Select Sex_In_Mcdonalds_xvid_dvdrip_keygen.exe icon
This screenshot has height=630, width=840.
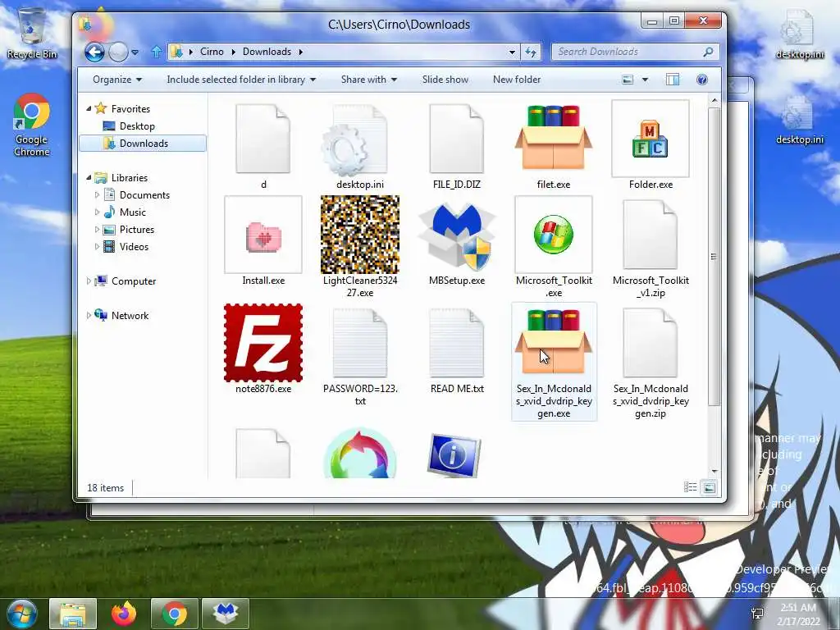click(x=554, y=341)
